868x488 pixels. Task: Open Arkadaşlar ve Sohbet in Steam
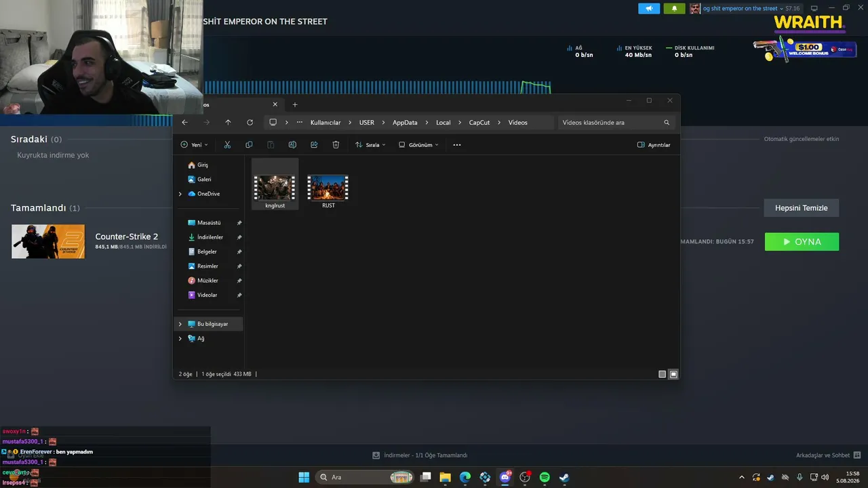[828, 455]
